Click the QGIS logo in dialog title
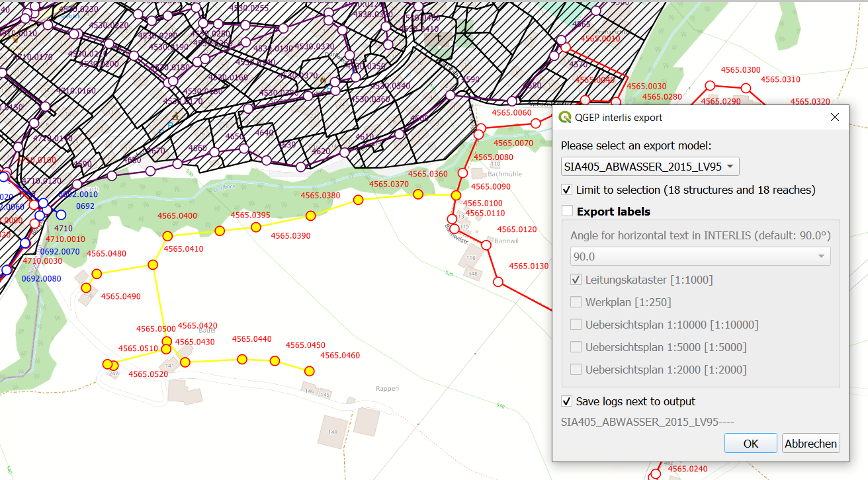This screenshot has height=480, width=868. click(x=565, y=118)
